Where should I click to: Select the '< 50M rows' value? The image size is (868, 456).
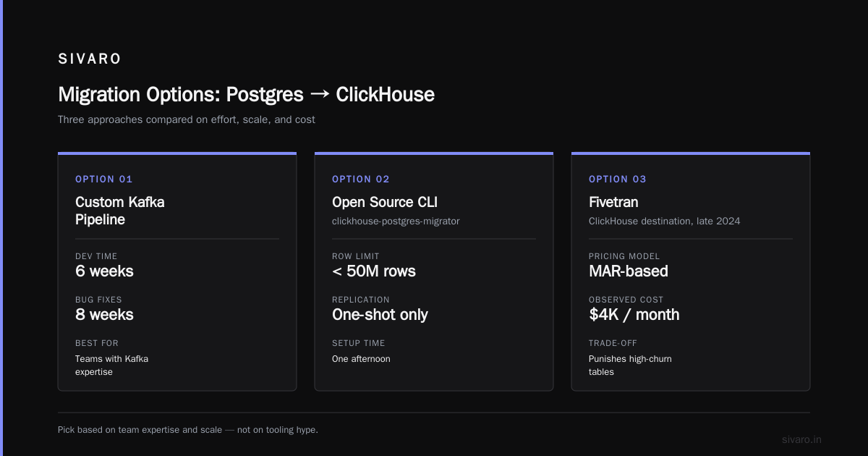coord(374,271)
